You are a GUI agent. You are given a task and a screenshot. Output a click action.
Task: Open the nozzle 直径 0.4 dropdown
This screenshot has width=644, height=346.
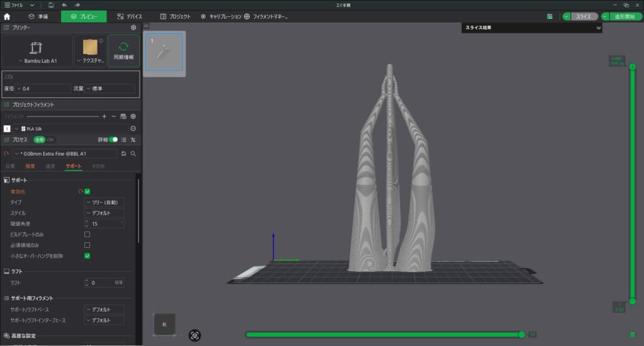point(43,88)
